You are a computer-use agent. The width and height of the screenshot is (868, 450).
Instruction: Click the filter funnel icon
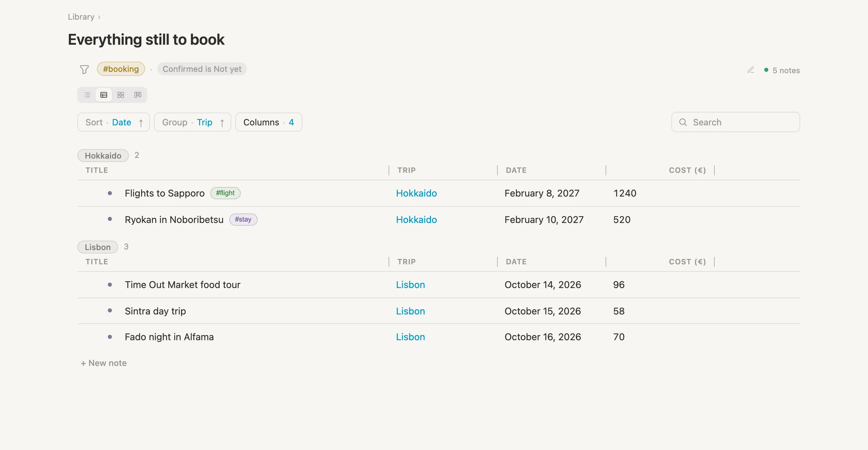(84, 69)
